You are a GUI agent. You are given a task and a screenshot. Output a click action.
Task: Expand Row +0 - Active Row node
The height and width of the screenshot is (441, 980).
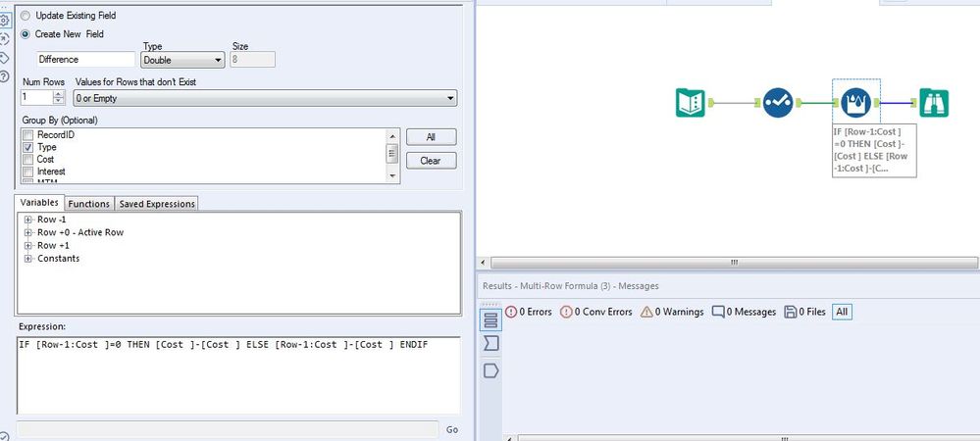click(27, 232)
